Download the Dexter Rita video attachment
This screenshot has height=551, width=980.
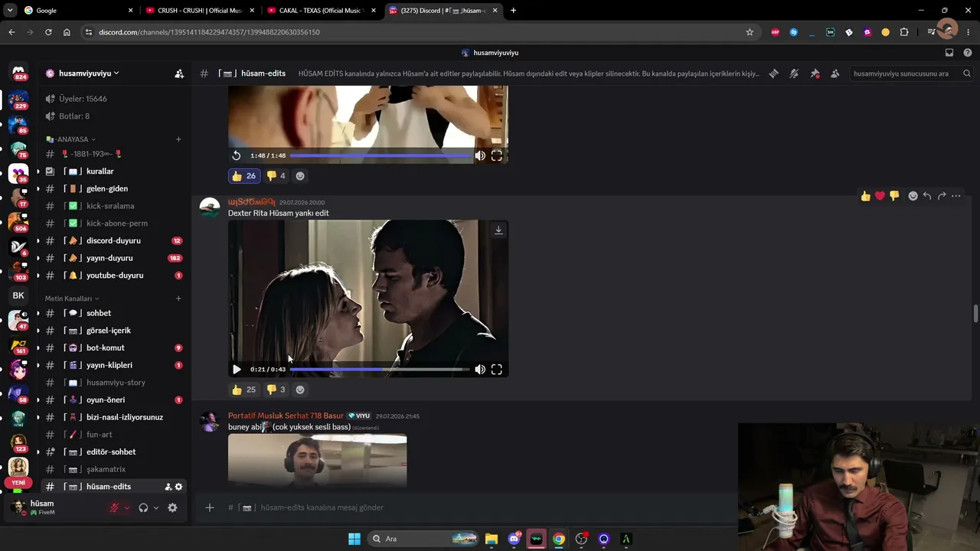(x=498, y=230)
